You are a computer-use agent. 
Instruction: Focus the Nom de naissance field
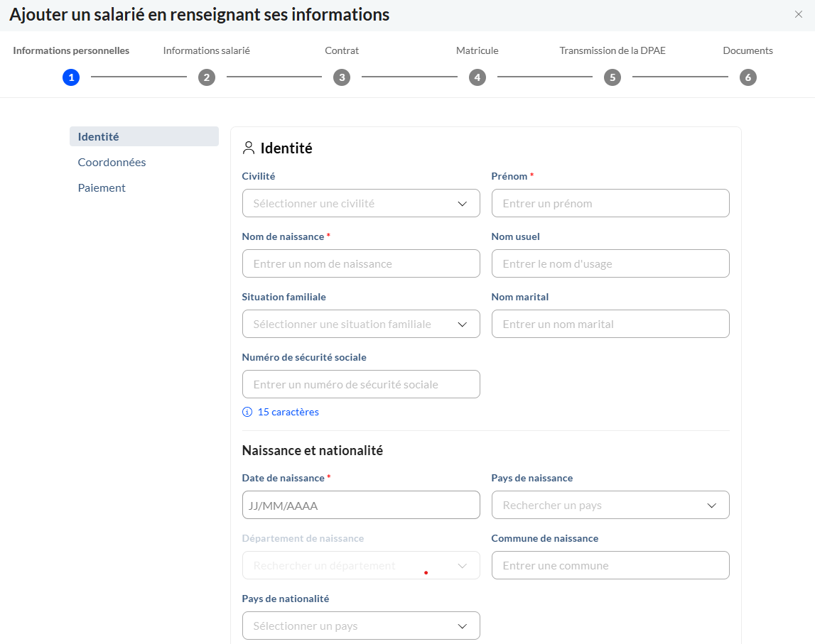tap(361, 263)
